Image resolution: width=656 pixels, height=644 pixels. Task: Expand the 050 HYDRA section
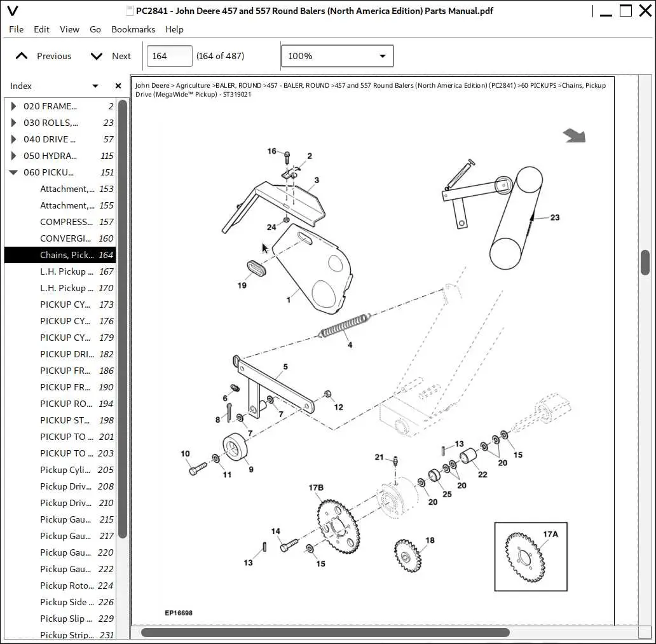click(x=13, y=156)
